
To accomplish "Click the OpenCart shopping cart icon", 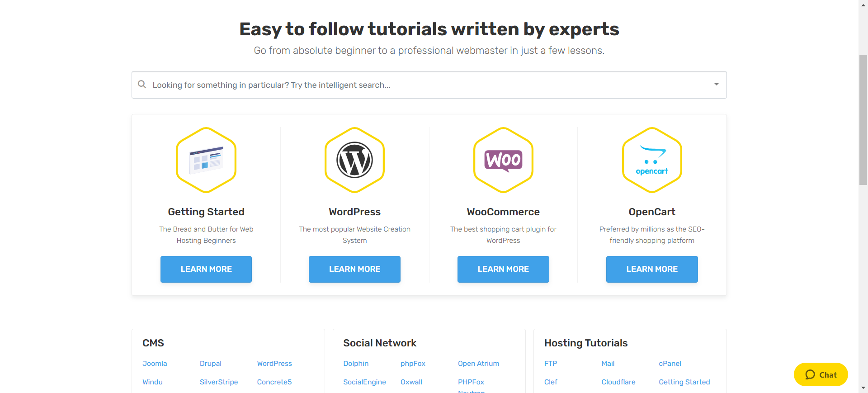I will [x=652, y=160].
